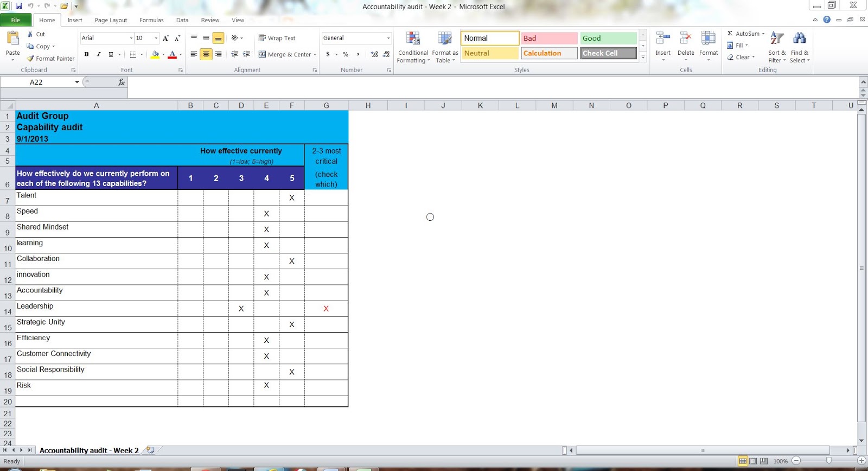Click the Fill button in Editing group
Viewport: 868px width, 471px height.
[738, 46]
